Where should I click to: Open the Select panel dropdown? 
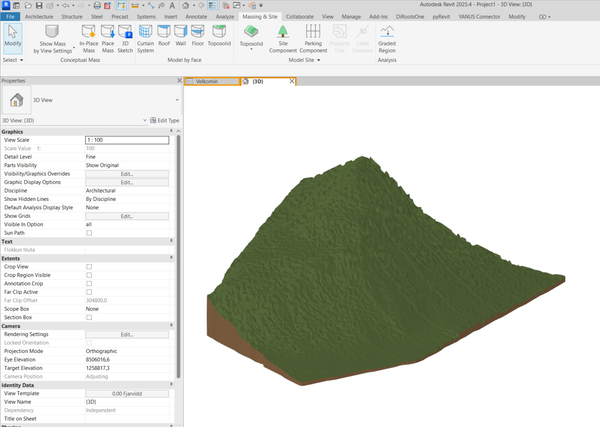(x=13, y=60)
